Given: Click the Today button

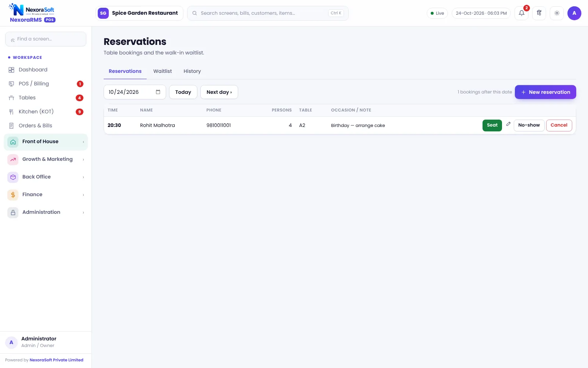Looking at the screenshot, I should (x=183, y=92).
